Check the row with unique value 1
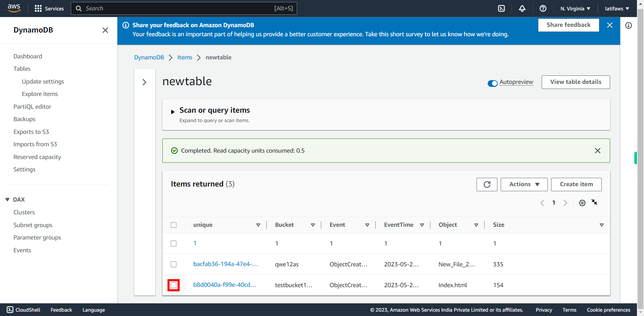644x316 pixels. pos(173,244)
